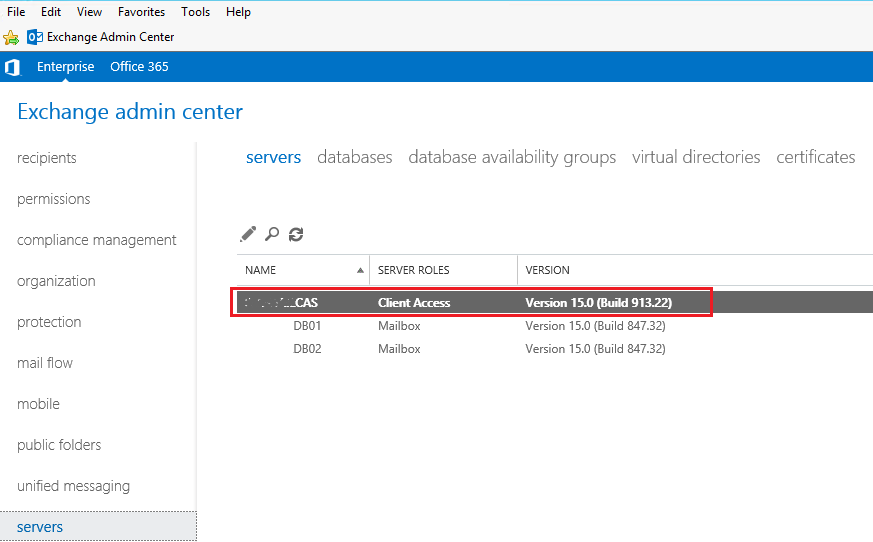
Task: Click the search magnifier icon
Action: [x=272, y=235]
